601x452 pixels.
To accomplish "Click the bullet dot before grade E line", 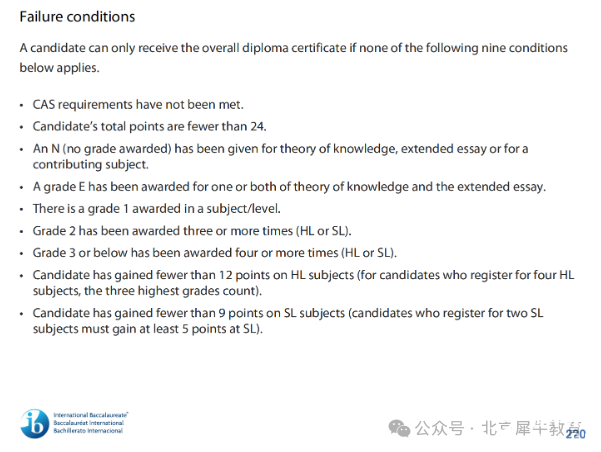I will click(x=22, y=187).
